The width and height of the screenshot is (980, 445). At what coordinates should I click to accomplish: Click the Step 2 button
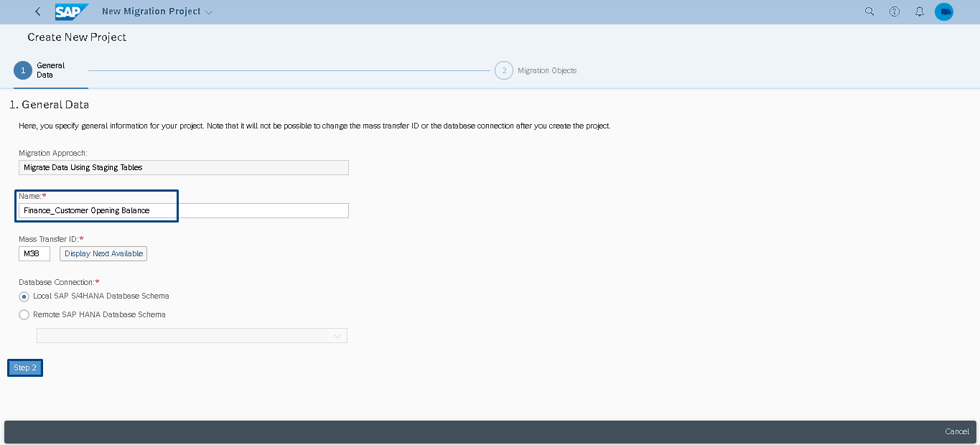coord(25,367)
